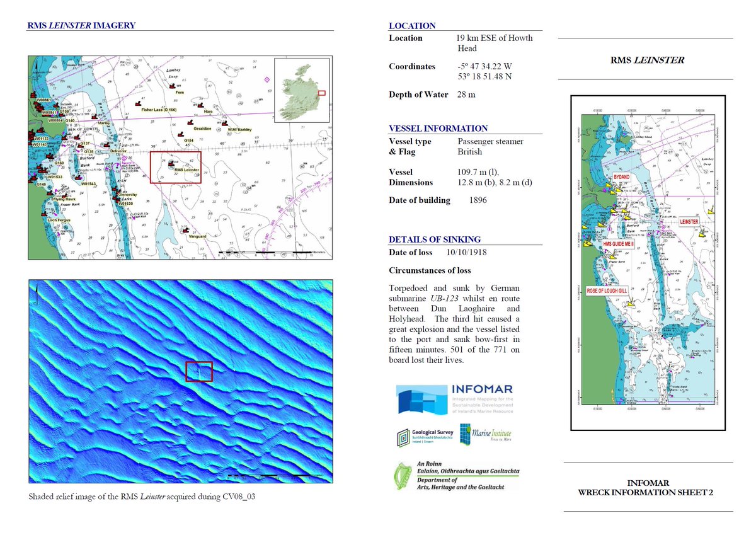
Task: Click the LOCATION section heading
Action: pos(412,26)
